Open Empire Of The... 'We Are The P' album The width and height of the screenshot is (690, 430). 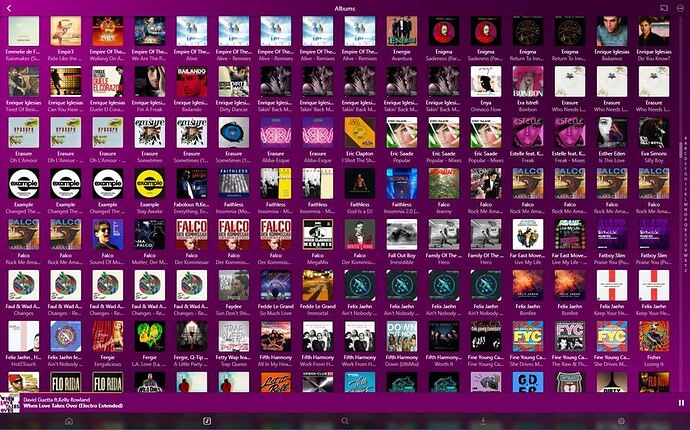[150, 31]
